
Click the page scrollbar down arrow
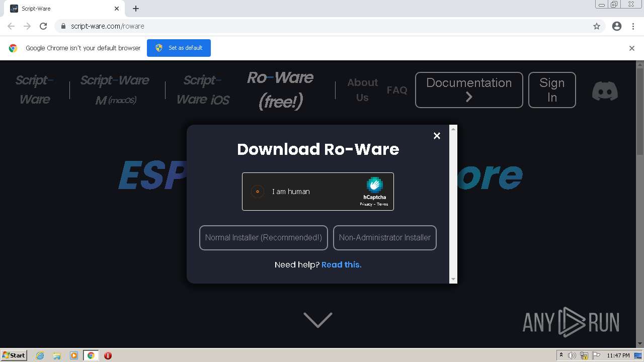[640, 343]
